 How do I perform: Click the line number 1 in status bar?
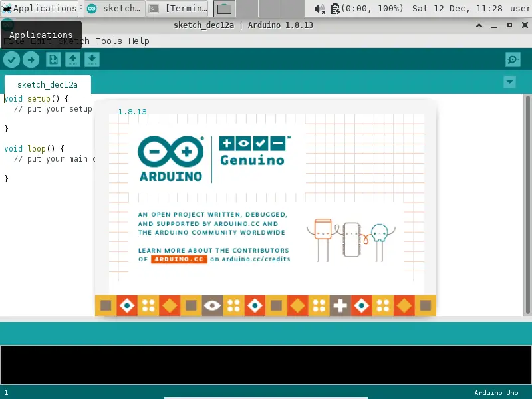(6, 392)
